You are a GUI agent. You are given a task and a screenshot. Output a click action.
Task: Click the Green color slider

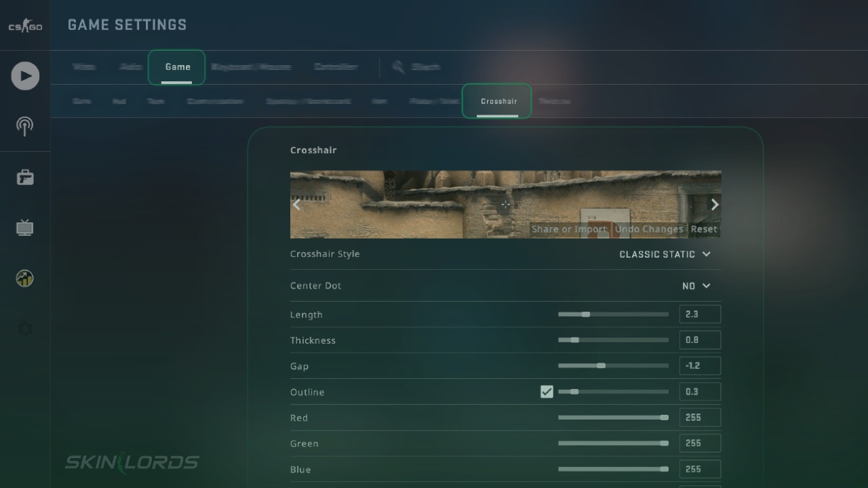point(613,443)
